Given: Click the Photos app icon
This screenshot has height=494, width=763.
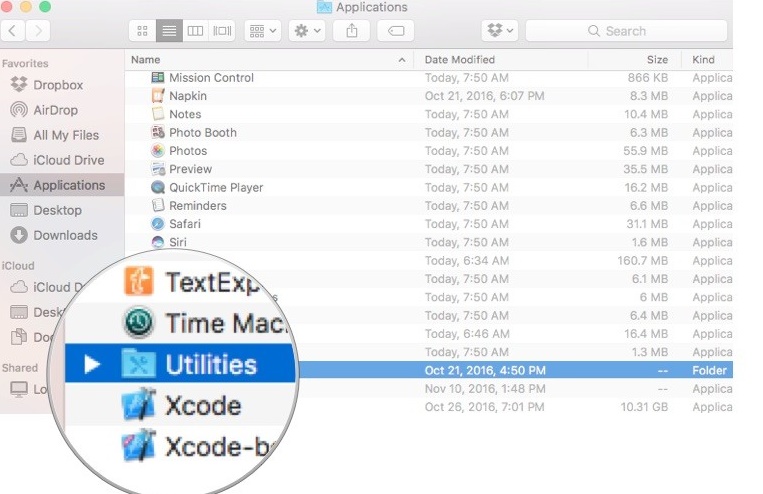Looking at the screenshot, I should coord(158,151).
